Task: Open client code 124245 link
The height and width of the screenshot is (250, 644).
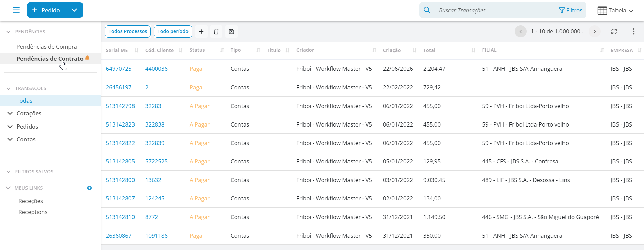Action: pyautogui.click(x=155, y=198)
